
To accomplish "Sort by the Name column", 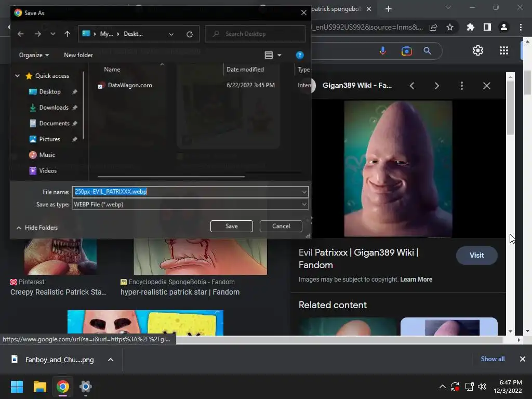I will click(112, 70).
